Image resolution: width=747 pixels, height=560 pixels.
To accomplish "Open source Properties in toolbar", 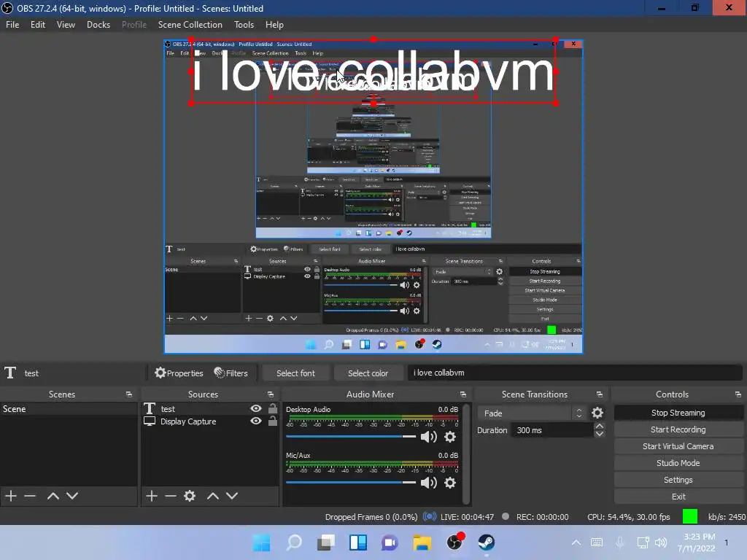I will [179, 373].
